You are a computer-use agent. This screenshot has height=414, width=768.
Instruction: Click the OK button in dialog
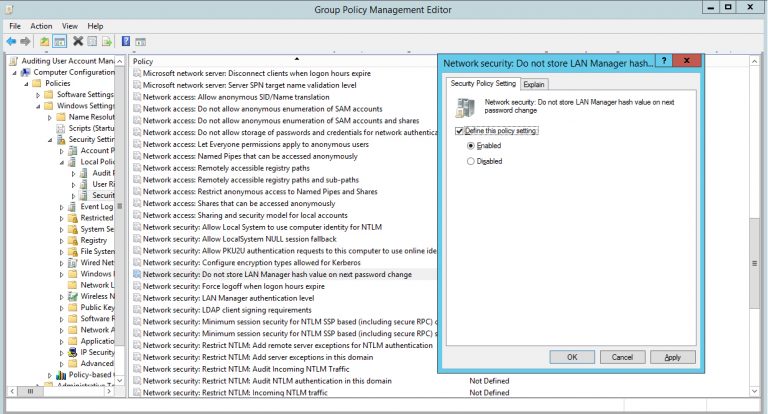pyautogui.click(x=572, y=357)
